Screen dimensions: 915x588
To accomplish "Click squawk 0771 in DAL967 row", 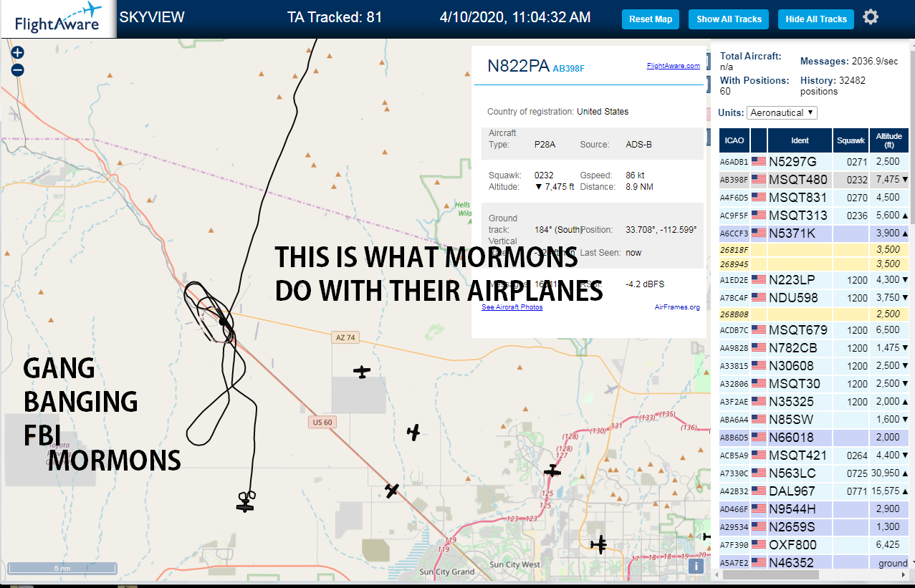I will pos(856,491).
